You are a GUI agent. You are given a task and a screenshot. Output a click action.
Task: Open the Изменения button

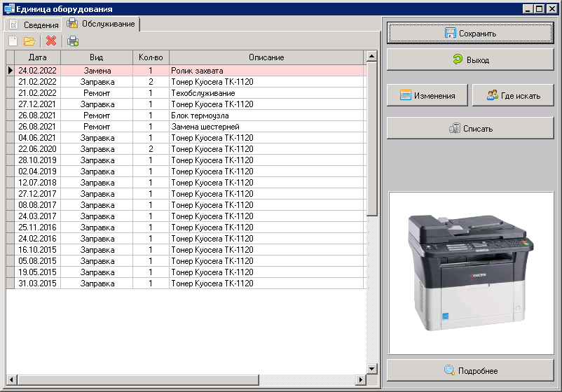point(427,96)
